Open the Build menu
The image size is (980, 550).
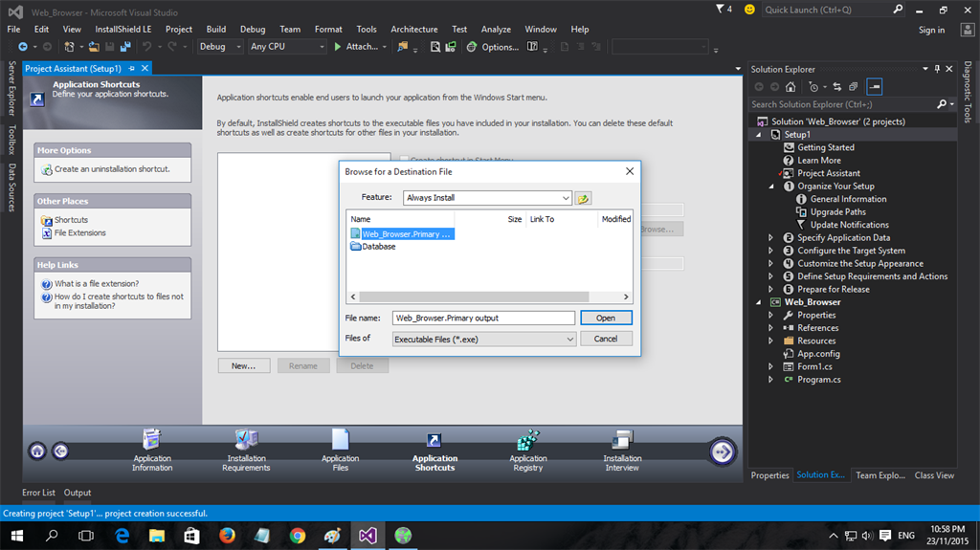coord(215,30)
